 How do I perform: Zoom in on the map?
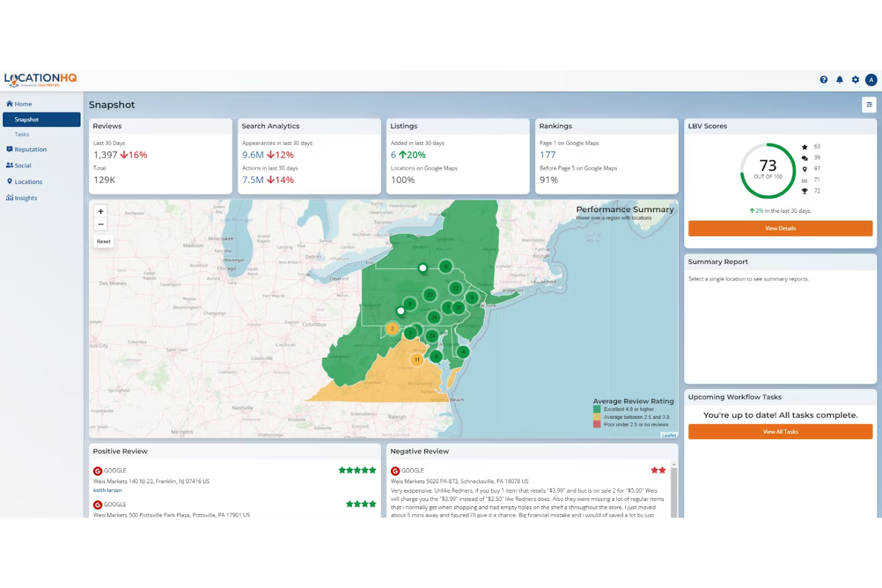[101, 211]
